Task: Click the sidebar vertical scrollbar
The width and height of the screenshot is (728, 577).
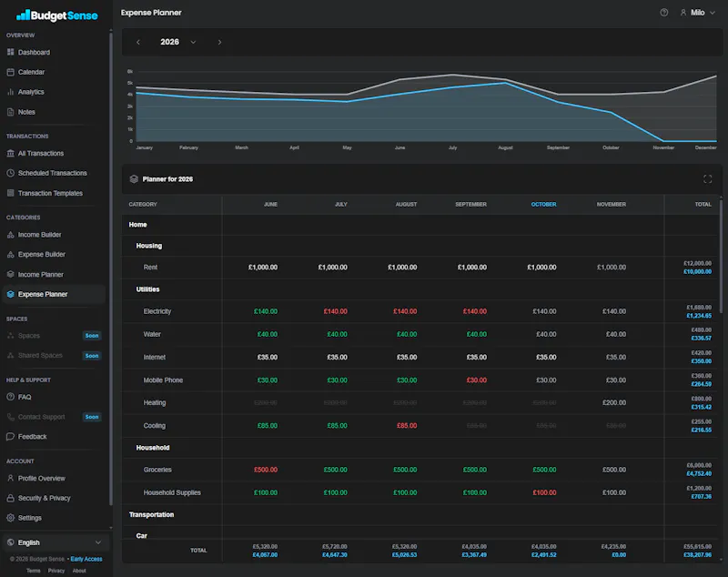Action: [110, 269]
